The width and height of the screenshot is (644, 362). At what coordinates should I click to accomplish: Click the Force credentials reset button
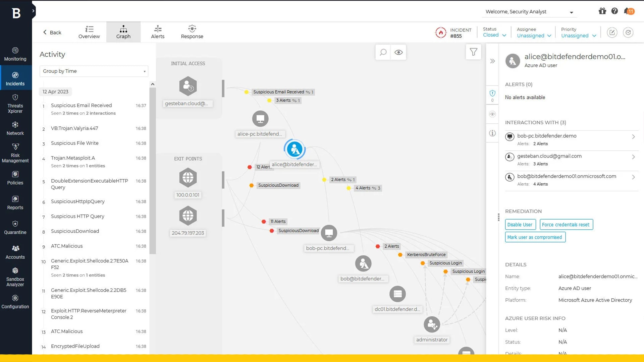coord(566,225)
